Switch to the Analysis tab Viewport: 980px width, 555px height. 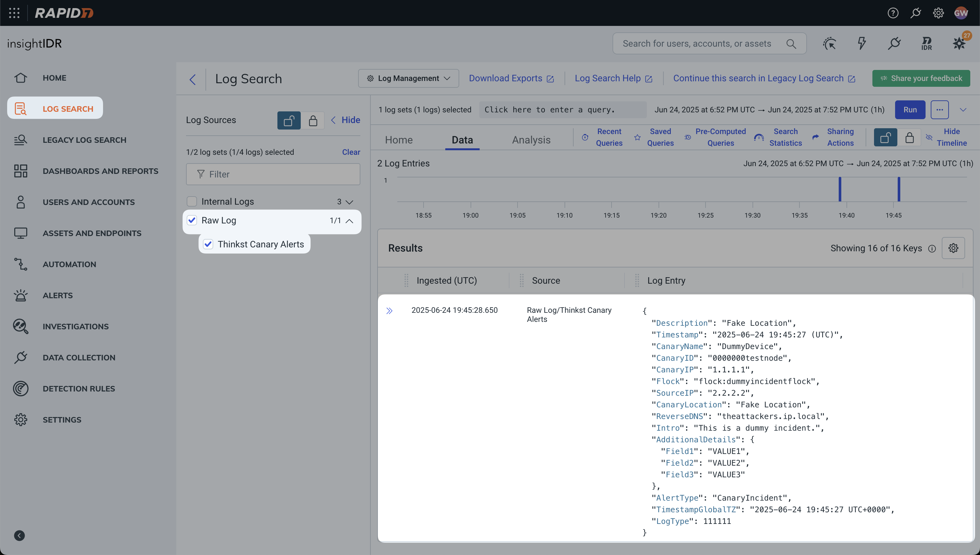(x=531, y=140)
